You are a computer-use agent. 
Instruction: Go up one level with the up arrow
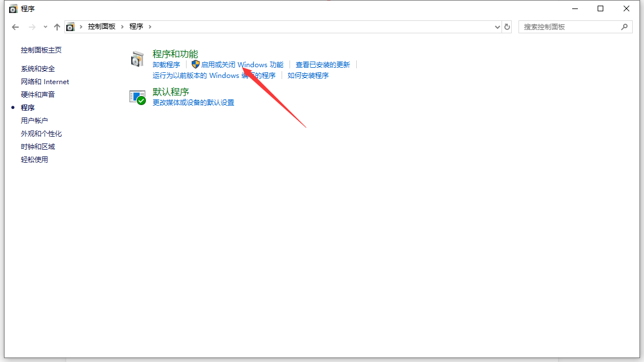click(x=57, y=27)
